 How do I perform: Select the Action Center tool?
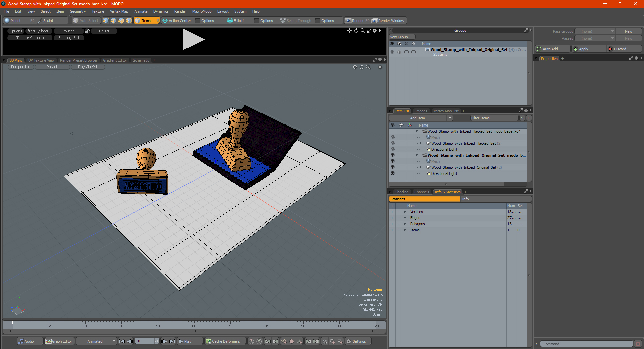click(x=177, y=21)
